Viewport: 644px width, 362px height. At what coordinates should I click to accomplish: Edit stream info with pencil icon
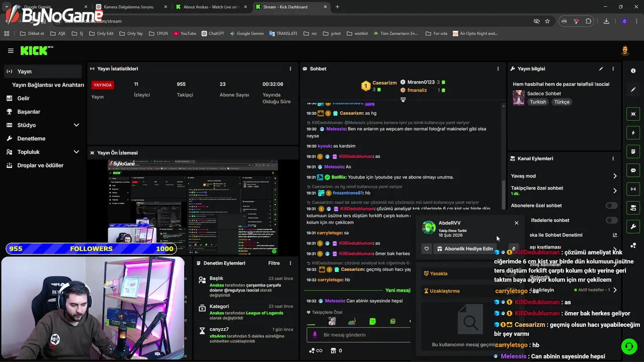point(601,69)
